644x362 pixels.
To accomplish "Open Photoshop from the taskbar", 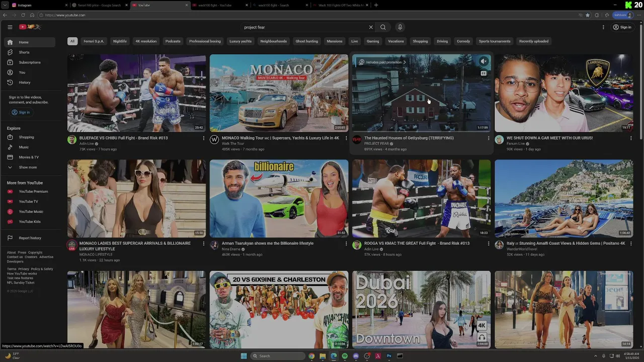I will pos(389,356).
